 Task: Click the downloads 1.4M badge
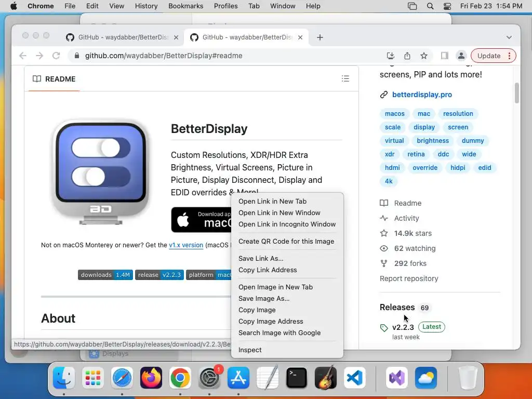(105, 275)
